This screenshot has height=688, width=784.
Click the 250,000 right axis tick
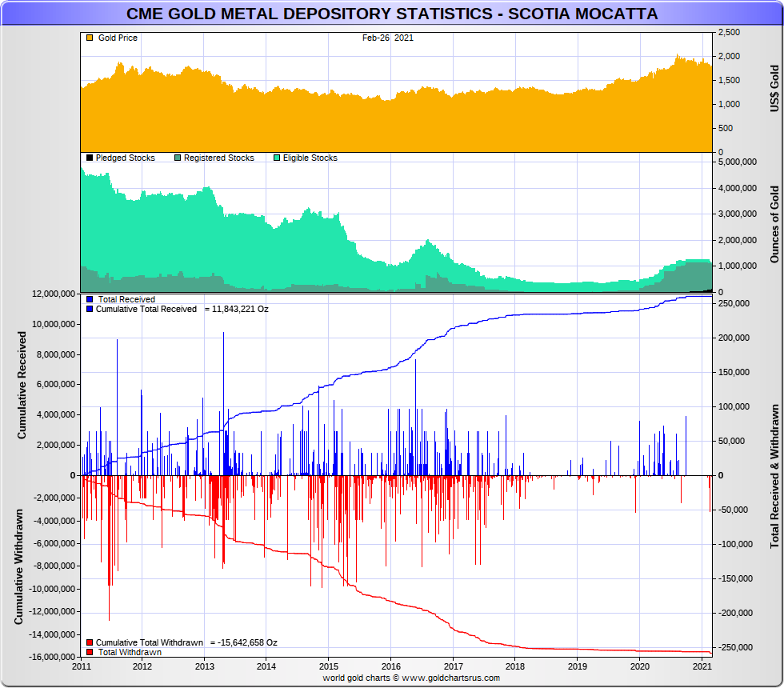point(734,303)
